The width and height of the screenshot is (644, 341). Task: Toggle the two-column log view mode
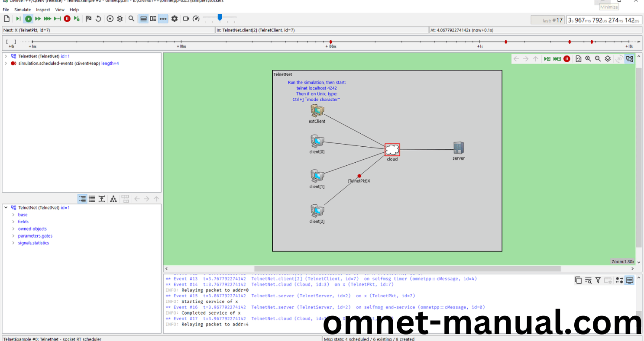pyautogui.click(x=152, y=19)
